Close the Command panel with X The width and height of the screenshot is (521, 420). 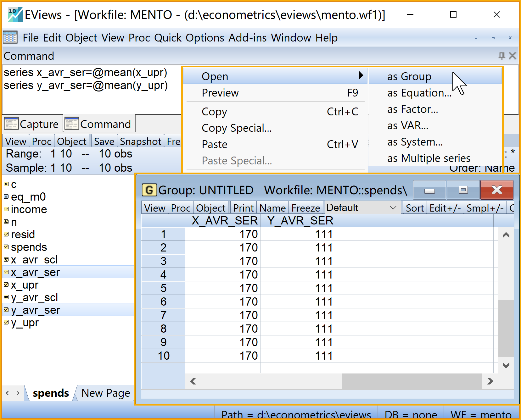click(x=513, y=56)
